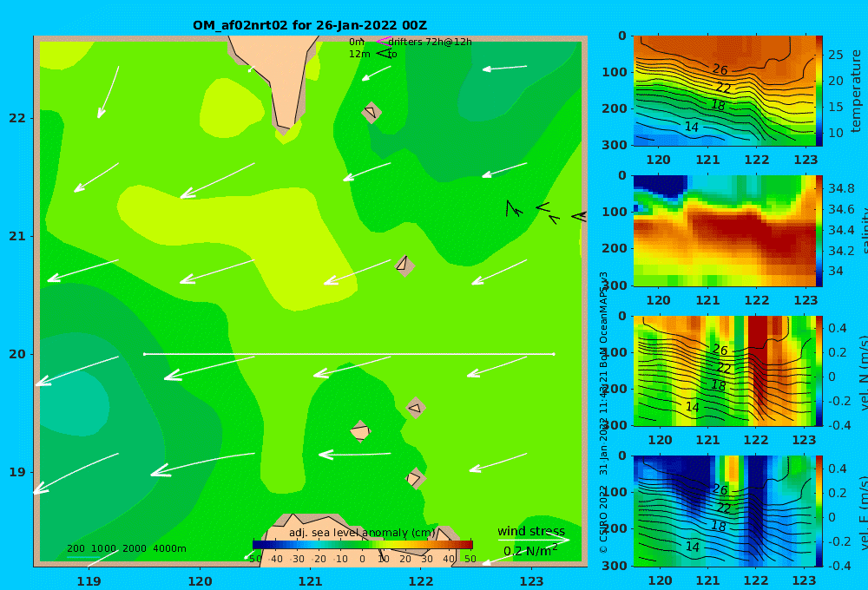Click the small island near 19.3N 121.4E
The height and width of the screenshot is (590, 868).
(x=360, y=431)
